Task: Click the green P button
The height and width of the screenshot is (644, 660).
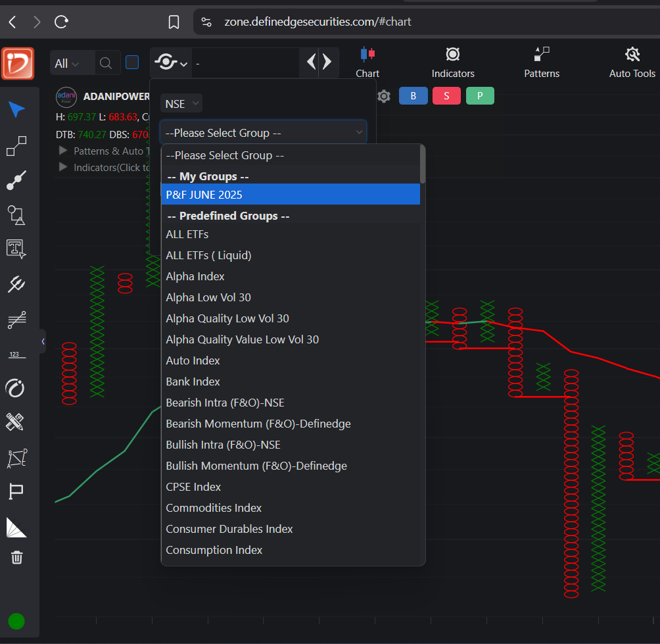Action: [x=480, y=96]
